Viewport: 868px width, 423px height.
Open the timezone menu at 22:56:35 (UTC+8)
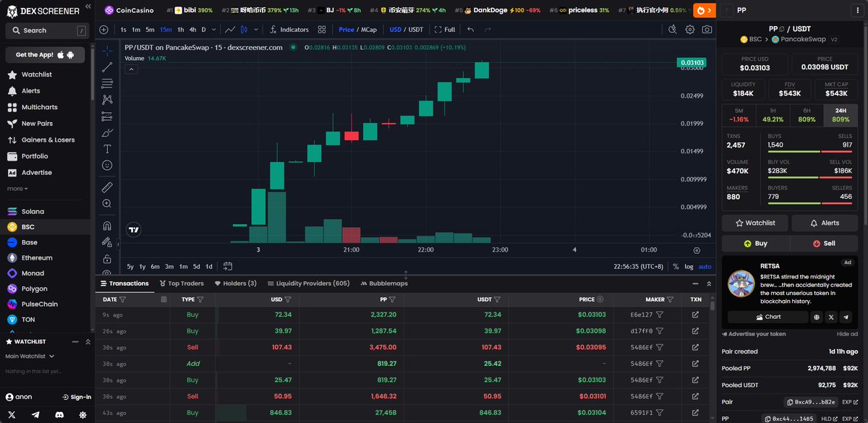pyautogui.click(x=638, y=266)
